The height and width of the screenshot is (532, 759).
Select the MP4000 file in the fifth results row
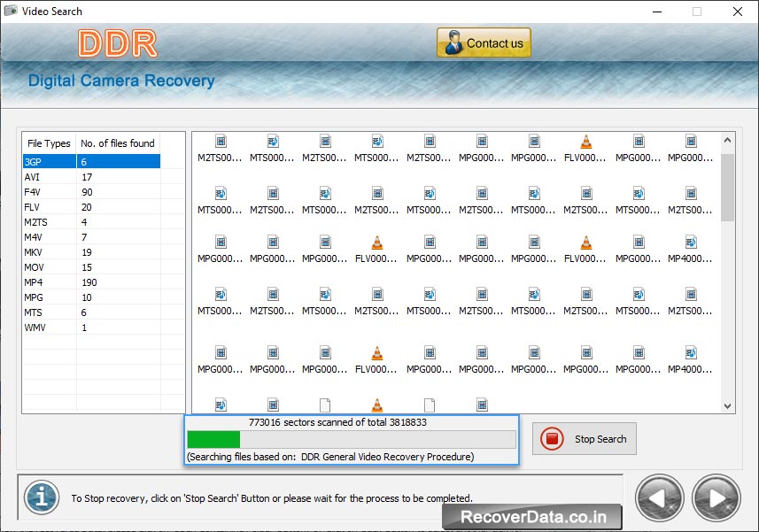click(690, 360)
